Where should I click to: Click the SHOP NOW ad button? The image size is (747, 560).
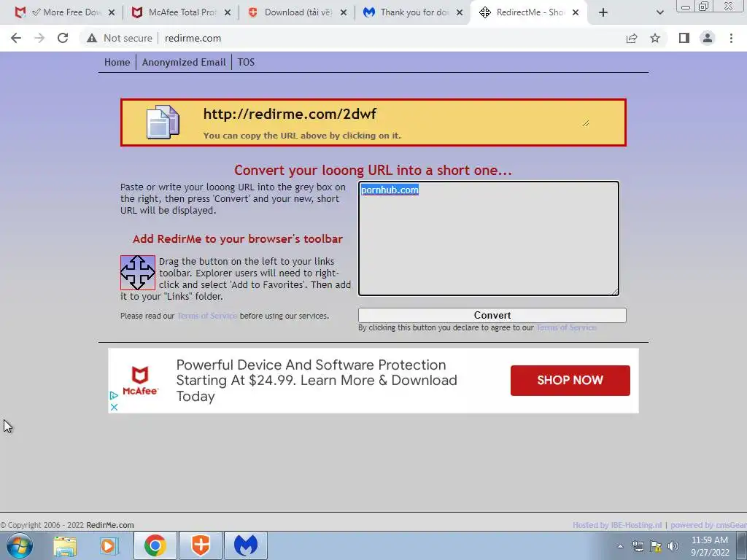coord(570,381)
